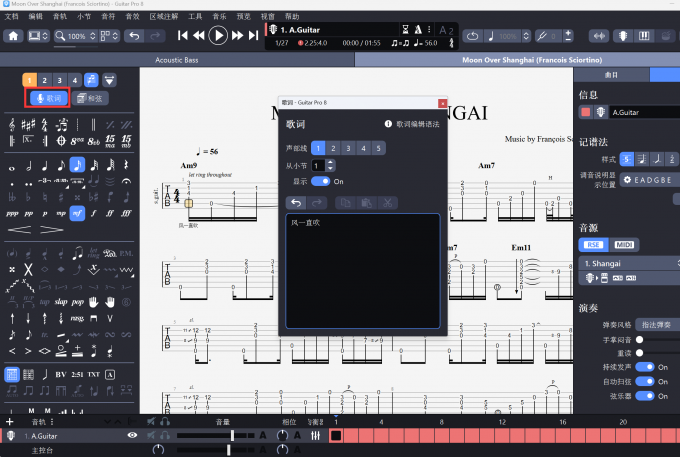Screen dimensions: 680x457
Task: Click the 歌词 microphone button in left panel
Action: pos(48,98)
